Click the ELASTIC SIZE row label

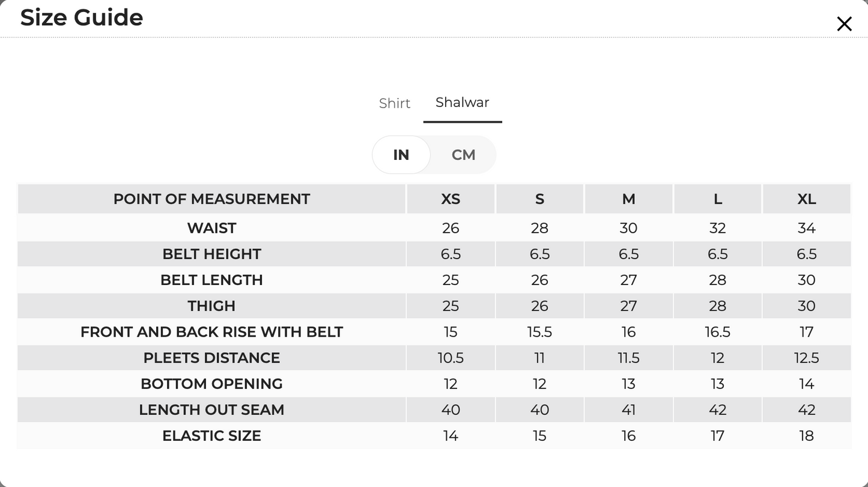coord(211,436)
